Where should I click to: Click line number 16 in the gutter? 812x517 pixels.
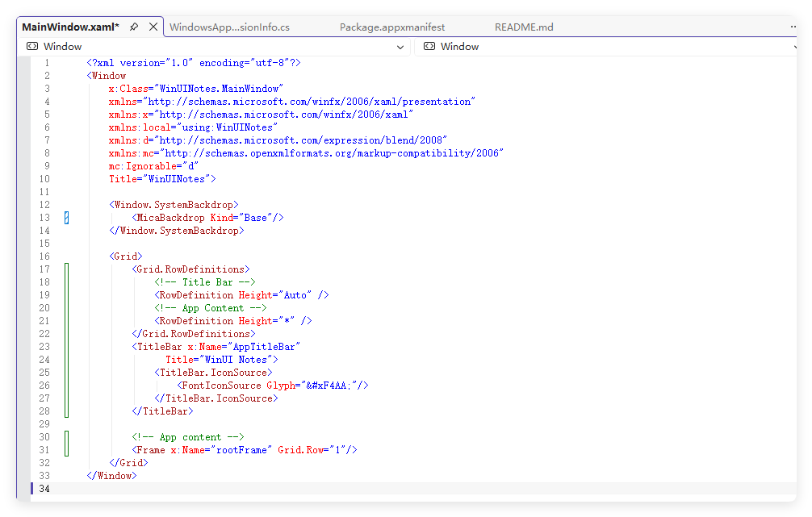point(44,256)
